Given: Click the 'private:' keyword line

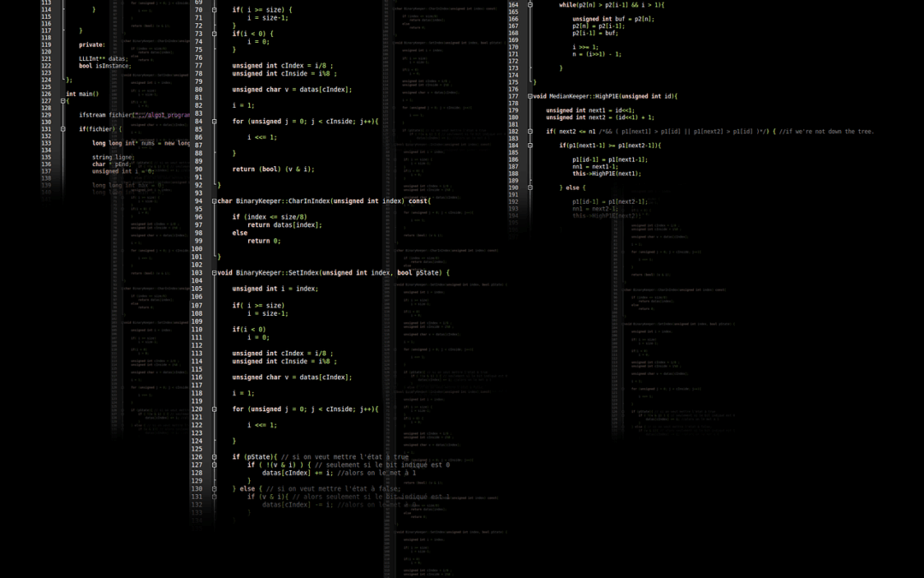Looking at the screenshot, I should (92, 45).
